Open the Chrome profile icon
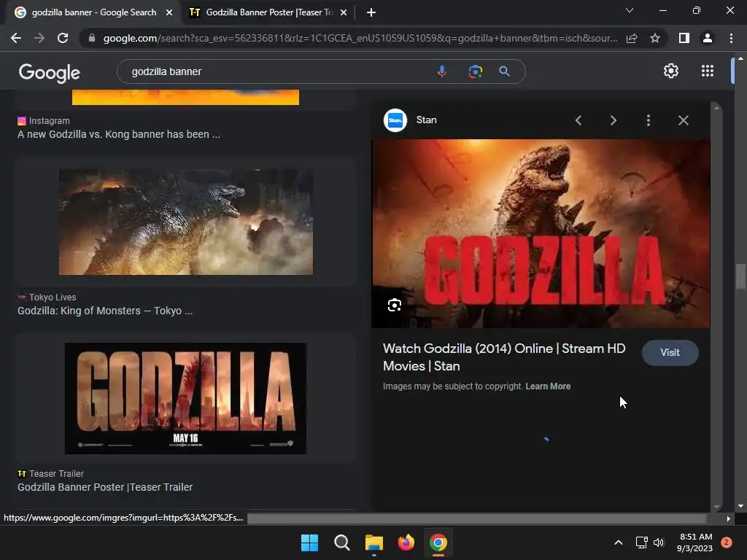 tap(708, 38)
